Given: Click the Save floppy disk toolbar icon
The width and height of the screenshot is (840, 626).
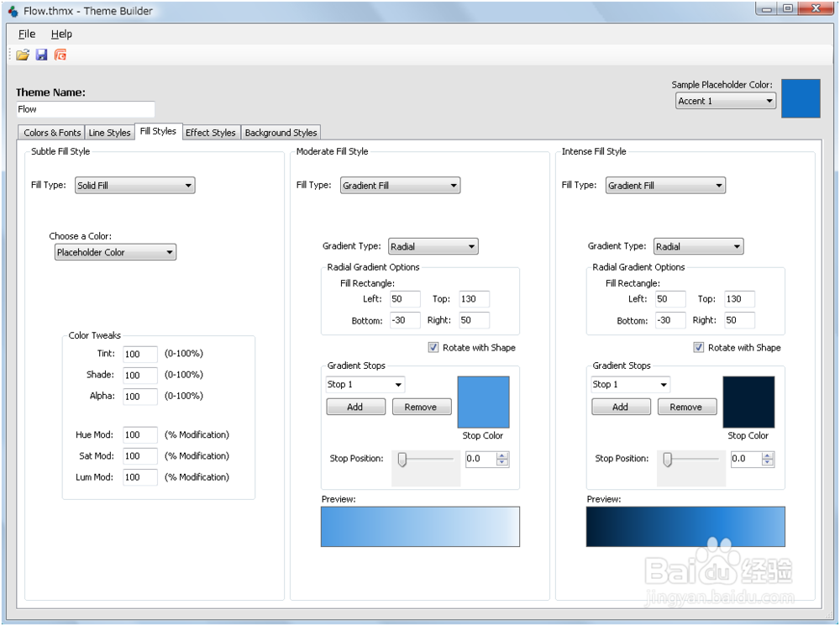Looking at the screenshot, I should [x=41, y=55].
